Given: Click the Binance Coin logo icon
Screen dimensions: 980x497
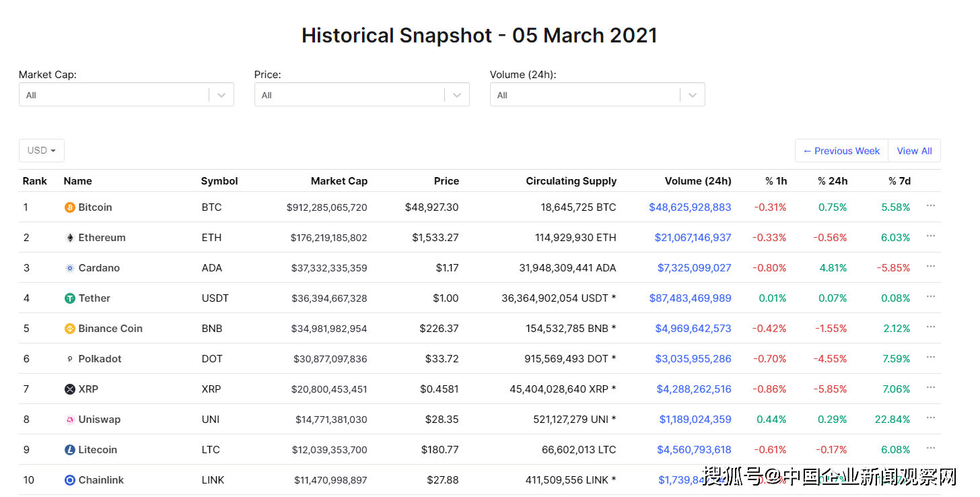Looking at the screenshot, I should [x=69, y=329].
